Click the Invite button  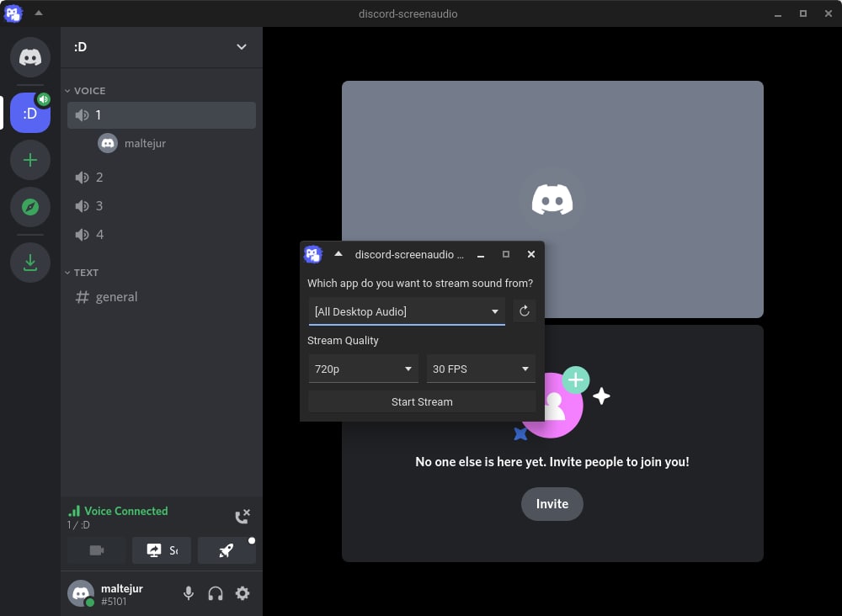552,504
